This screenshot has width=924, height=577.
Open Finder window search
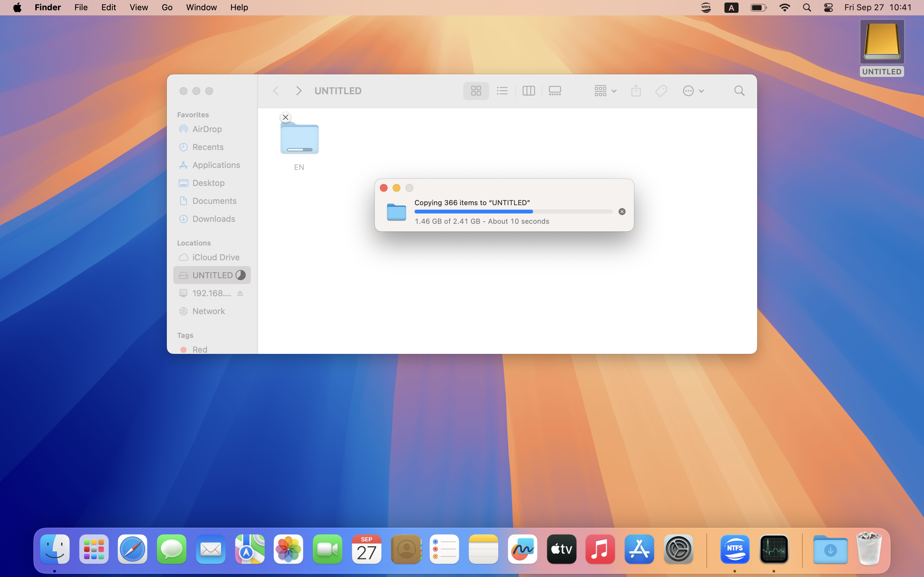tap(739, 91)
